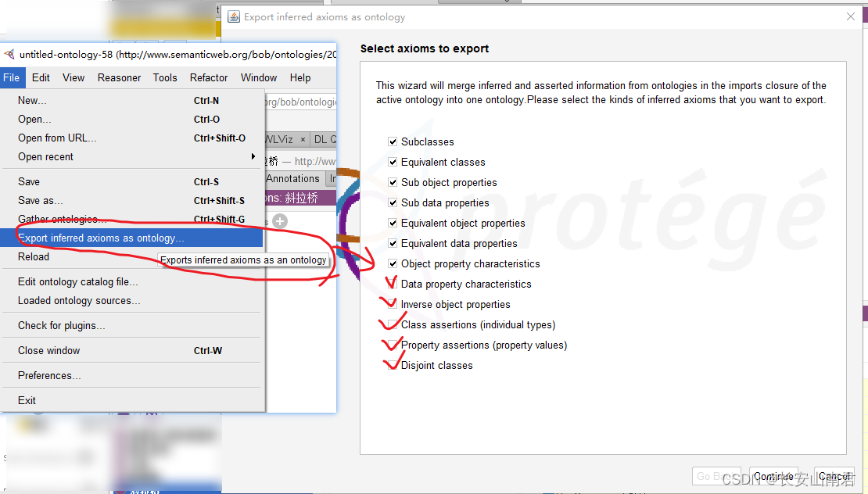Toggle Disjoint classes checkbox
This screenshot has width=868, height=494.
point(393,365)
